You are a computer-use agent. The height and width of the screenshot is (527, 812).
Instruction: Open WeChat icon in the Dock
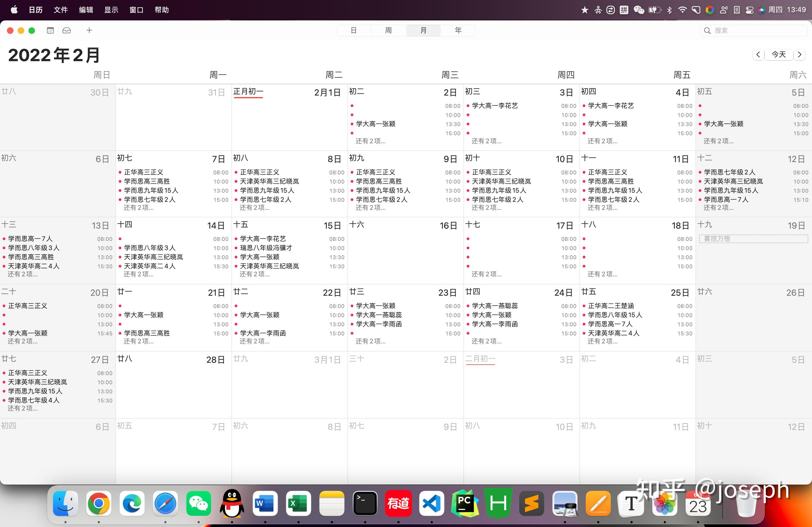point(198,503)
